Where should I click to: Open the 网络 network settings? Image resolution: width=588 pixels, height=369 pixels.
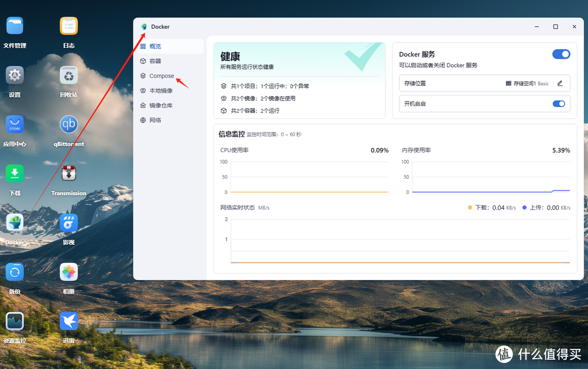point(156,119)
